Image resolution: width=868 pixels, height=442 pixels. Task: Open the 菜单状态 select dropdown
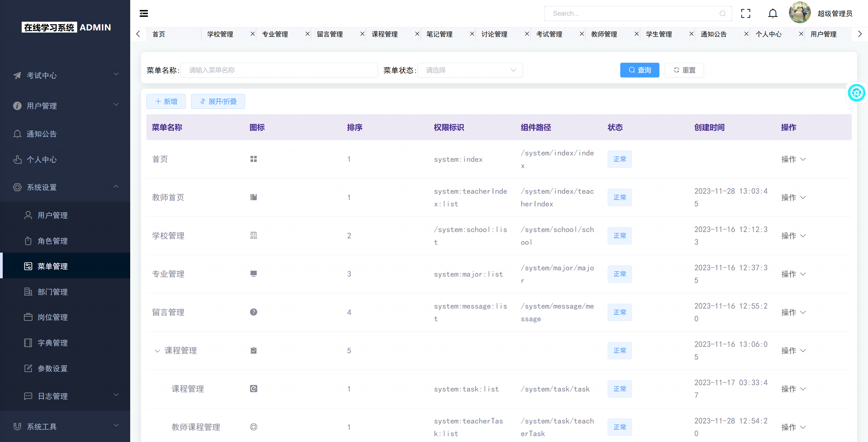tap(470, 70)
